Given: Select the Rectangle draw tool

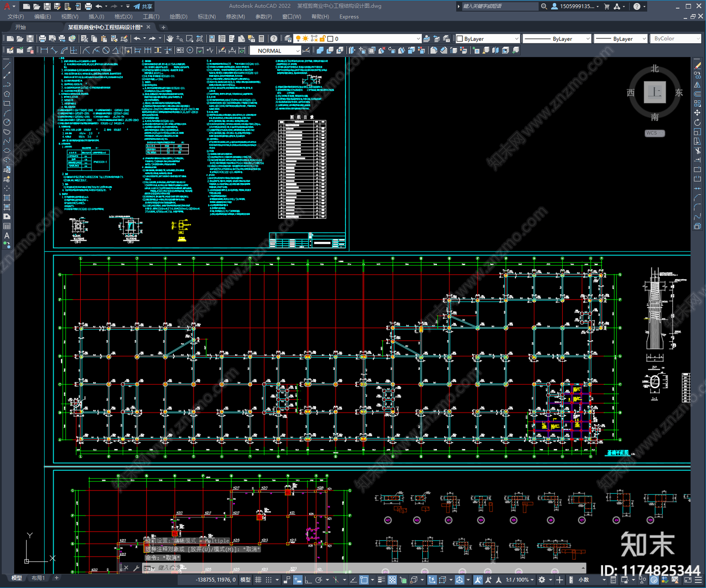Looking at the screenshot, I should [7, 103].
